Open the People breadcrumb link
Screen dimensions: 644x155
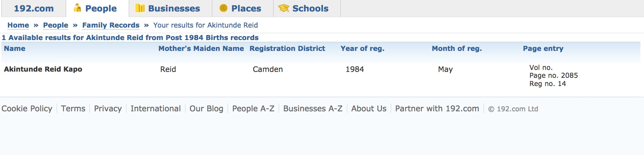point(56,25)
